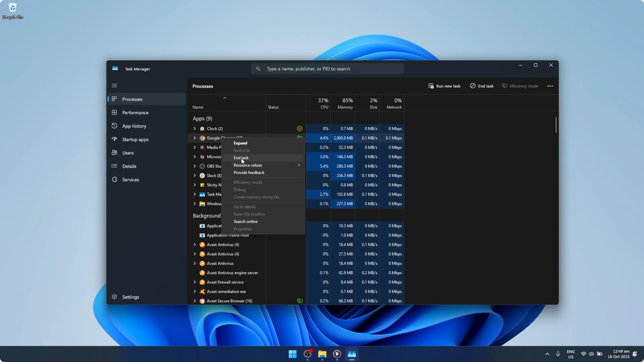Screen dimensions: 644x362
Task: Click the Sticky Notes icon in process list
Action: (x=202, y=185)
